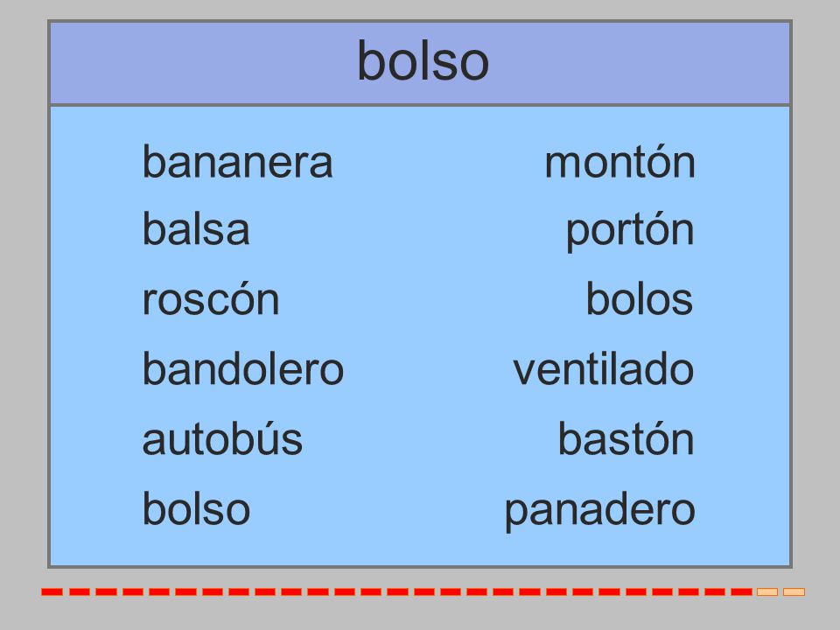840x630 pixels.
Task: Choose the word bastón
Action: click(626, 438)
